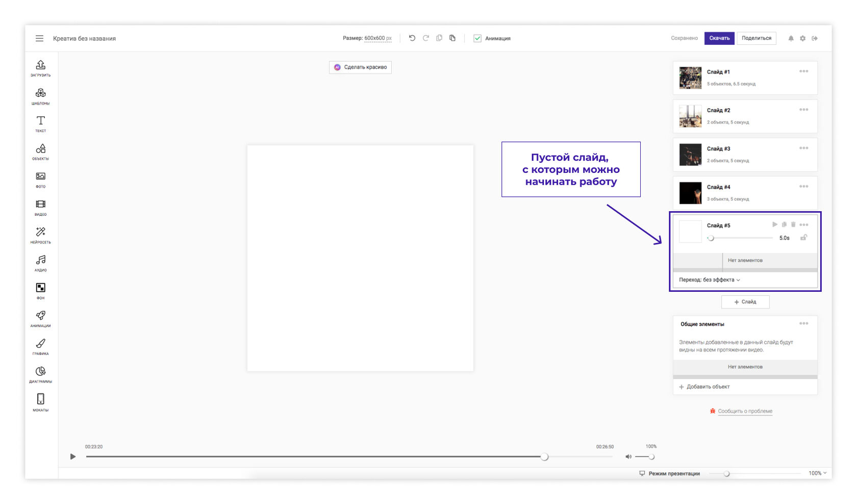Toggle the lock icon on Слайд #5
The width and height of the screenshot is (857, 504).
coord(803,238)
